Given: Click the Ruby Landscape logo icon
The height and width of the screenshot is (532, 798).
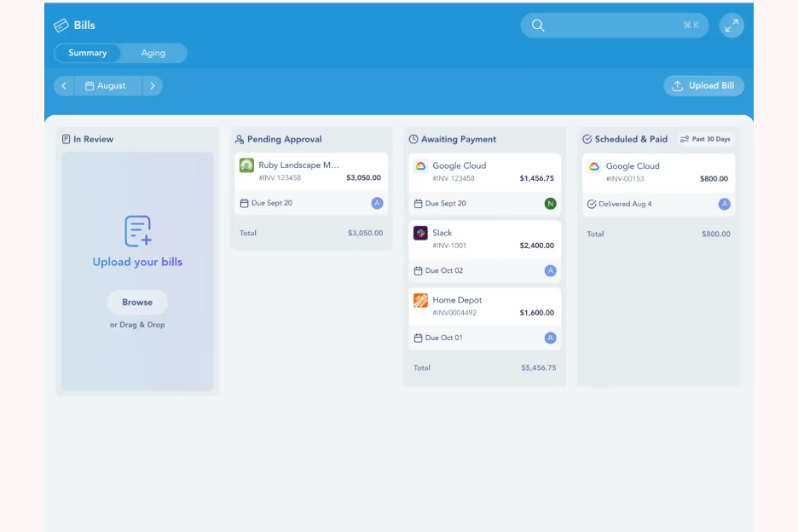Looking at the screenshot, I should pos(246,165).
